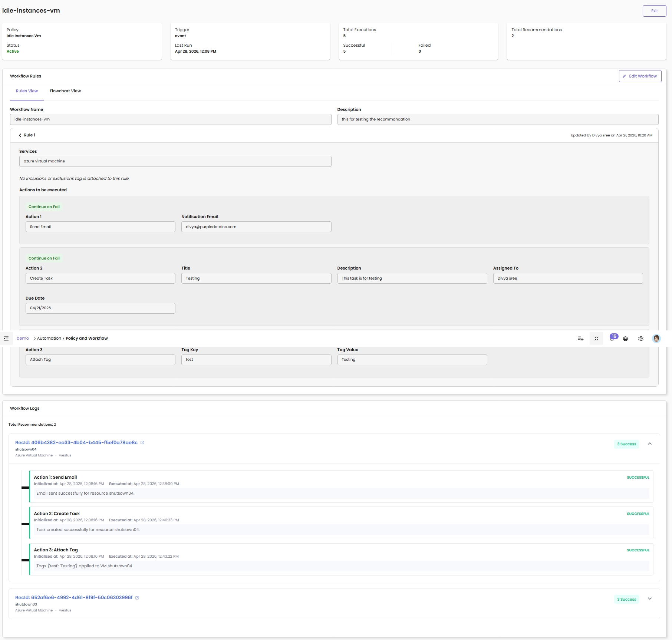Click the workflow Description field
Screen dimensions: 672x640
coord(498,119)
